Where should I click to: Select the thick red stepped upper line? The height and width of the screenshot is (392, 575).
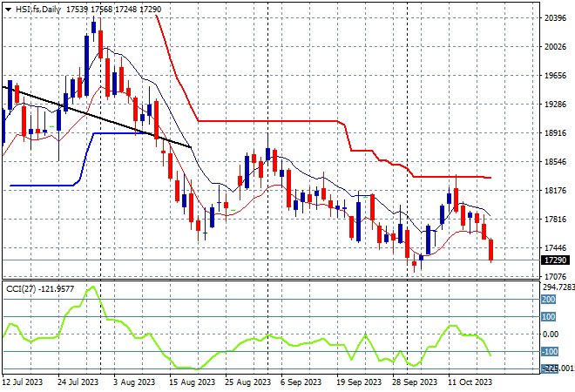pyautogui.click(x=270, y=121)
